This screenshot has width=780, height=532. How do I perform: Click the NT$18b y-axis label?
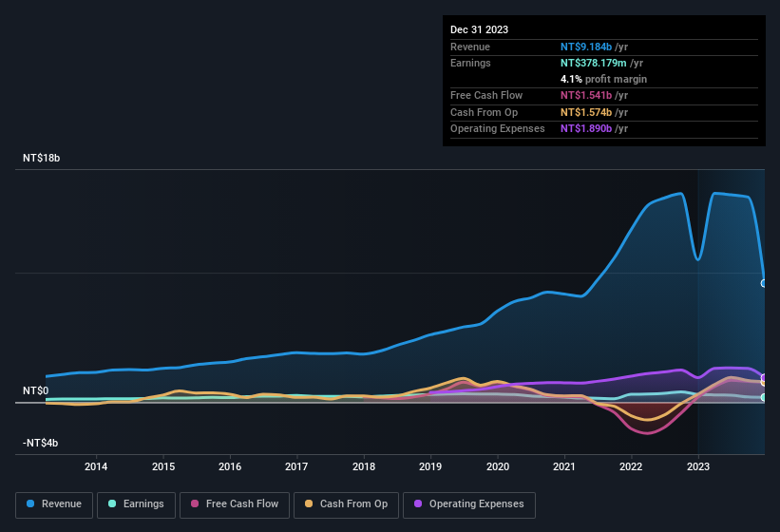(41, 159)
